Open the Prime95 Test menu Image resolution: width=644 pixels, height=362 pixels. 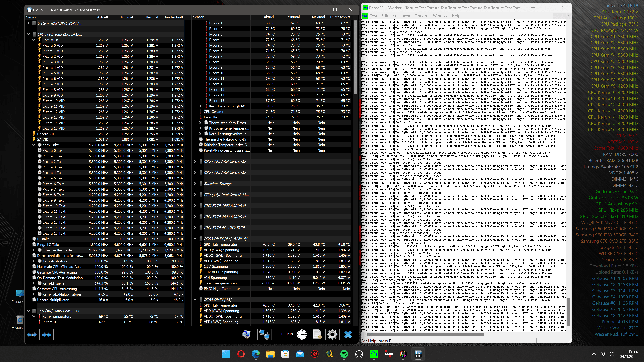pyautogui.click(x=373, y=16)
